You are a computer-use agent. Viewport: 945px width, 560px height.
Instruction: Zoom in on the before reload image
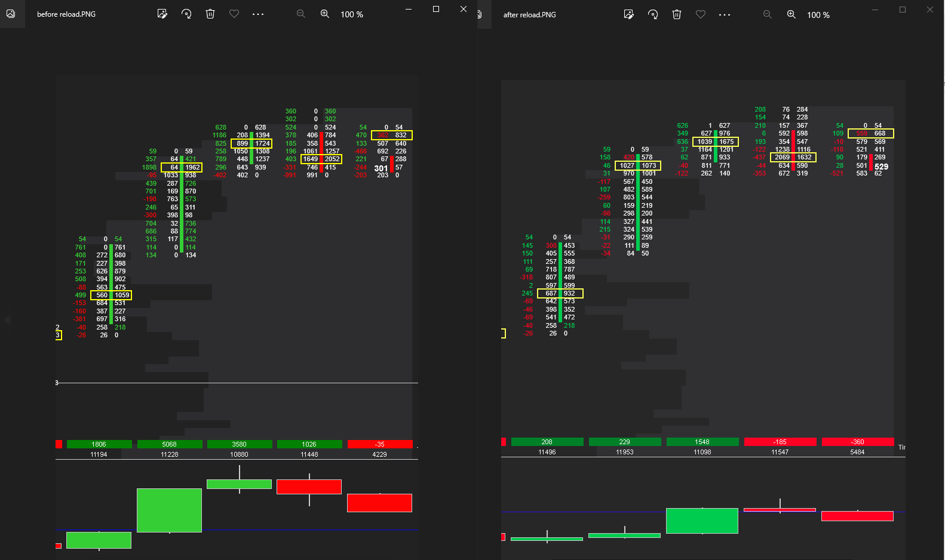325,14
